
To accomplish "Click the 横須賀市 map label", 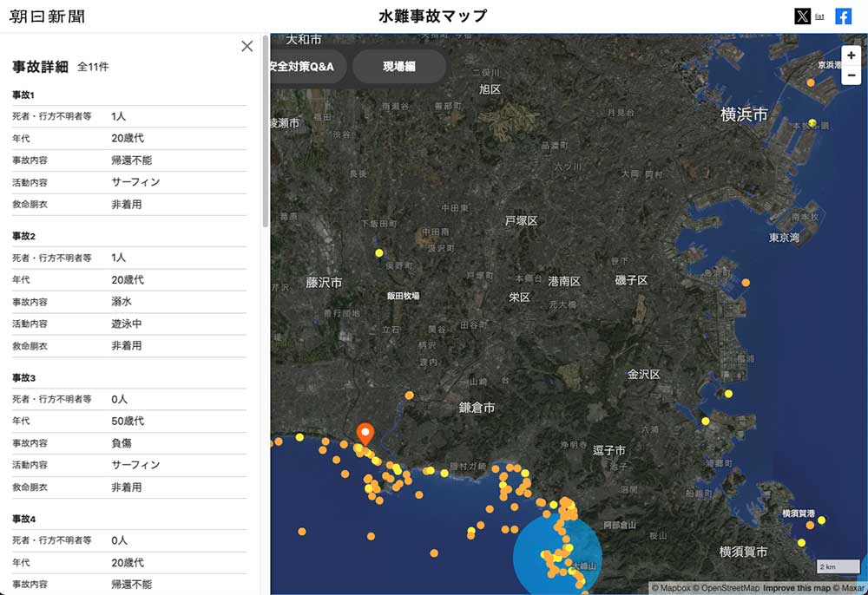I will pyautogui.click(x=743, y=552).
